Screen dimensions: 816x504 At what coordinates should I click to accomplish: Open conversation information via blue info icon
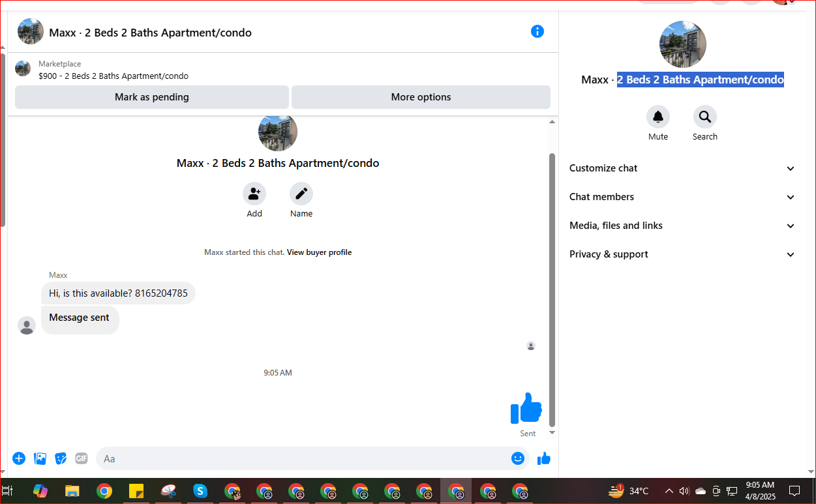[537, 31]
